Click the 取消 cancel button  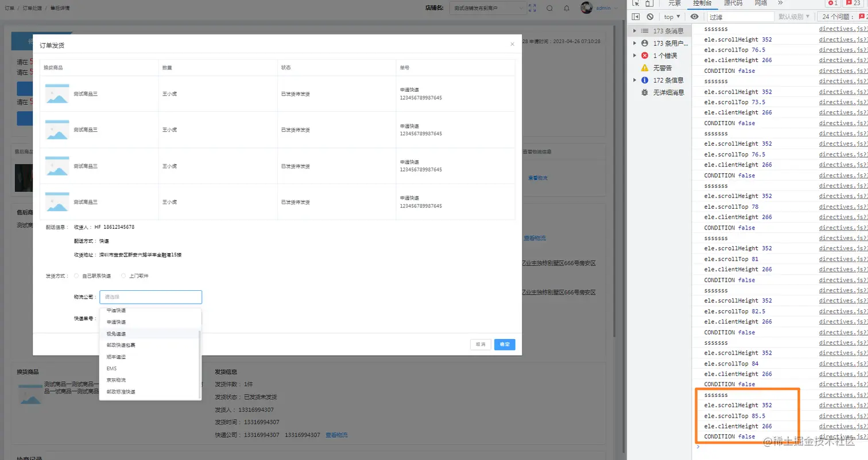point(480,345)
